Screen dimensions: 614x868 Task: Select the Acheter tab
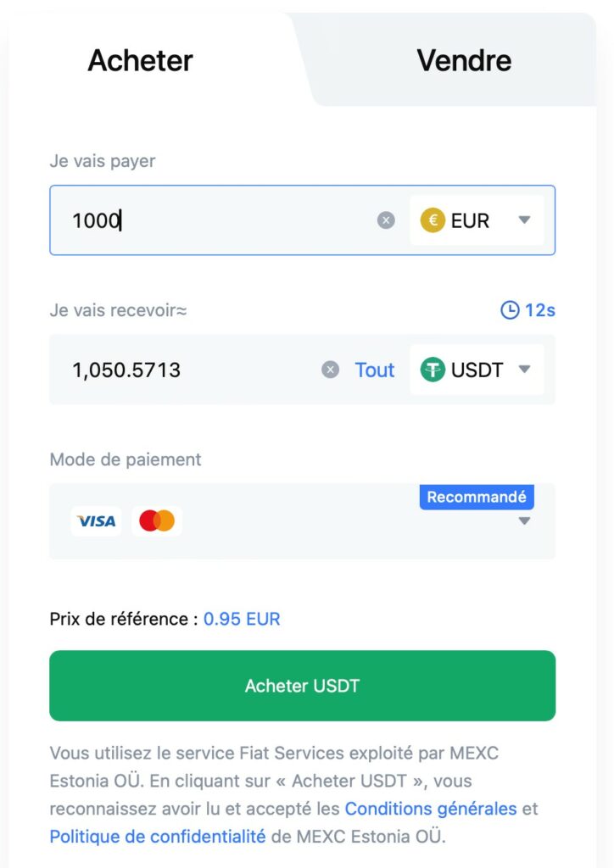pyautogui.click(x=140, y=60)
